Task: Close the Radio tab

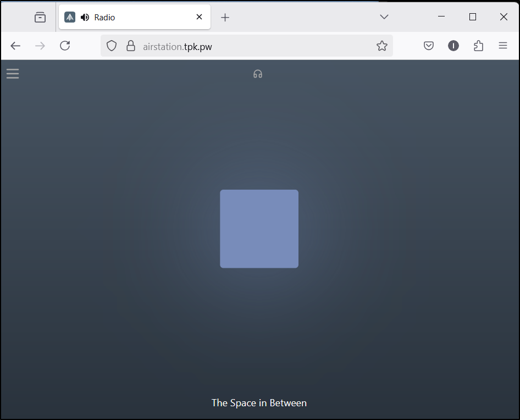Action: point(199,17)
